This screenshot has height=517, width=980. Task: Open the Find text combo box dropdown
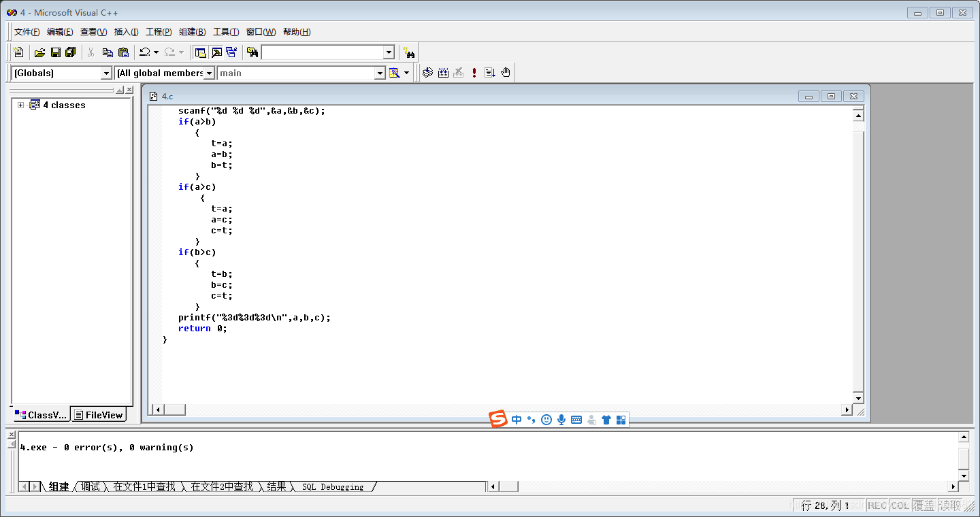point(389,52)
